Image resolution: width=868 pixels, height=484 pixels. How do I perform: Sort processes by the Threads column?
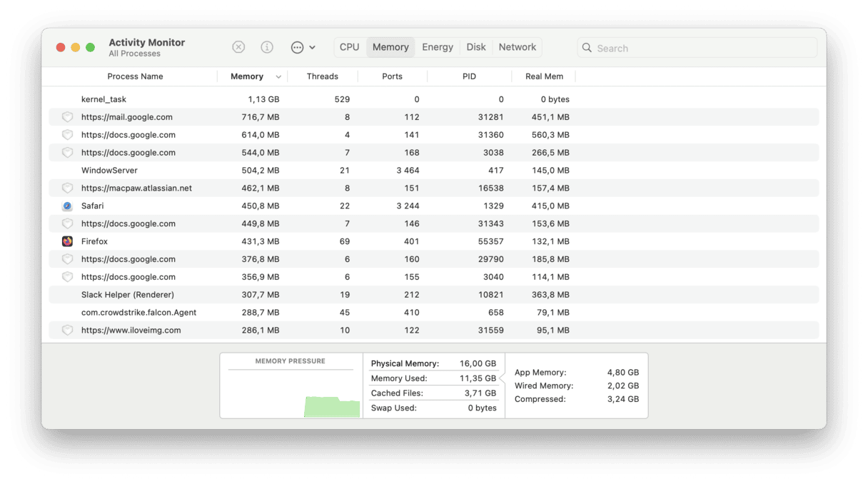click(x=323, y=76)
